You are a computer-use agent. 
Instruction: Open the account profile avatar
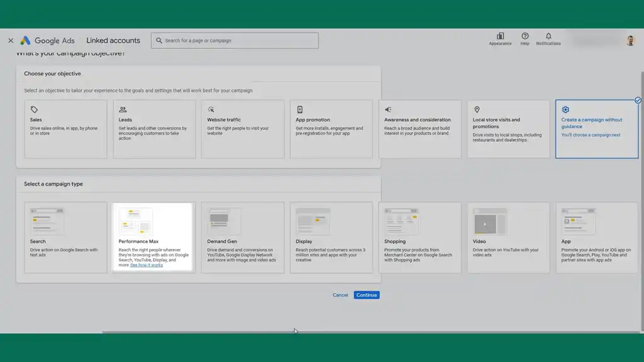(630, 40)
